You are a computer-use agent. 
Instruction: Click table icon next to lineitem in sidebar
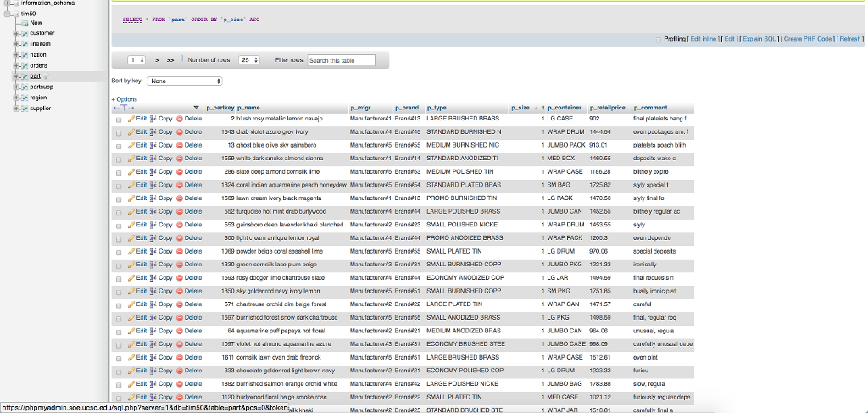[x=25, y=44]
